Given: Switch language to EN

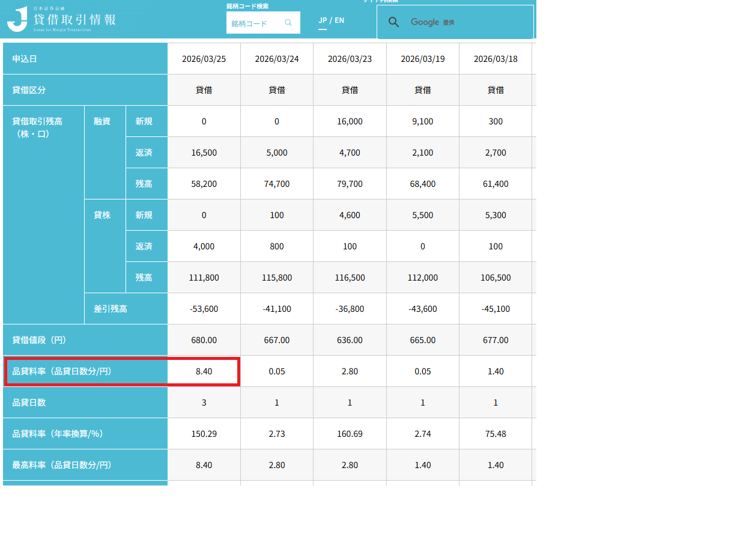Looking at the screenshot, I should pos(339,20).
